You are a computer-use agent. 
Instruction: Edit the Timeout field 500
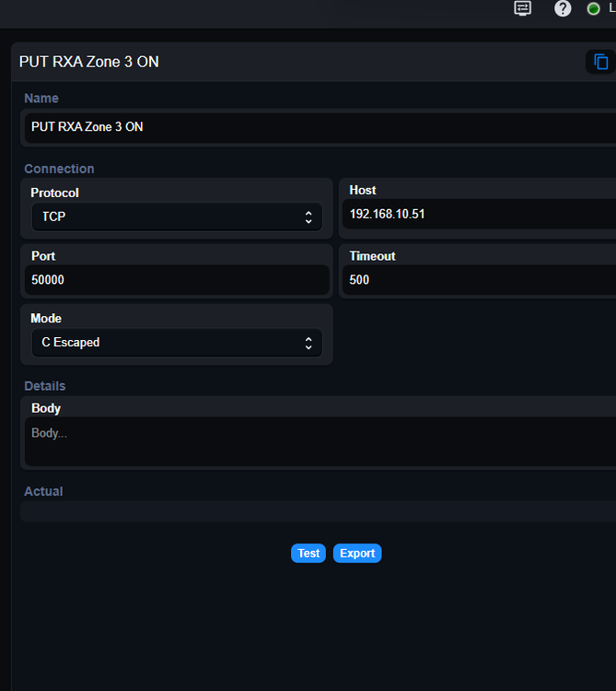pyautogui.click(x=479, y=280)
